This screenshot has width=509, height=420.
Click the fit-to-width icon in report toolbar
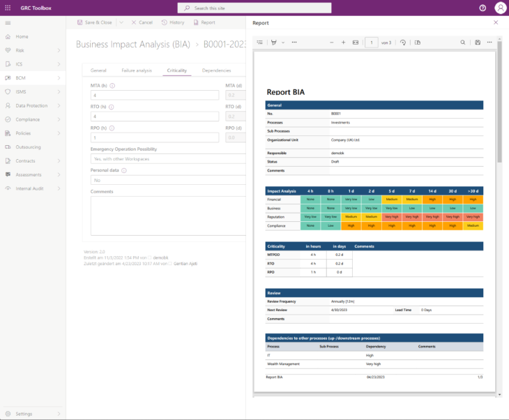(356, 43)
